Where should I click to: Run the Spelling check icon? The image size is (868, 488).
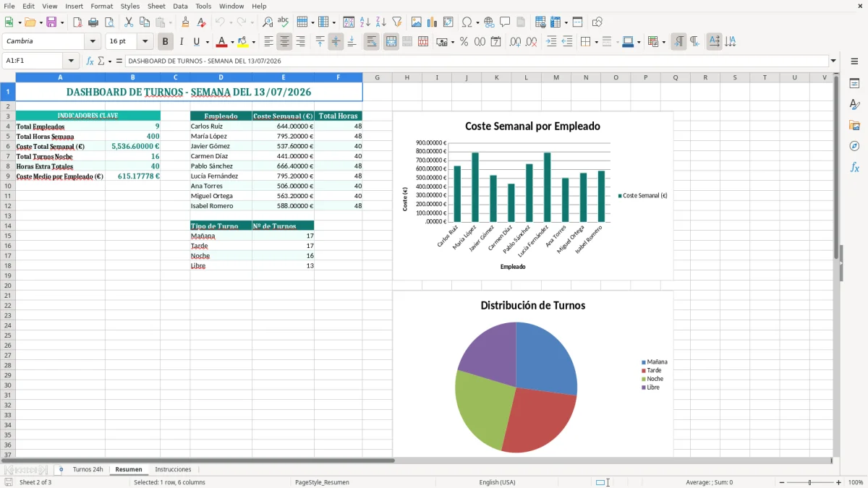284,22
